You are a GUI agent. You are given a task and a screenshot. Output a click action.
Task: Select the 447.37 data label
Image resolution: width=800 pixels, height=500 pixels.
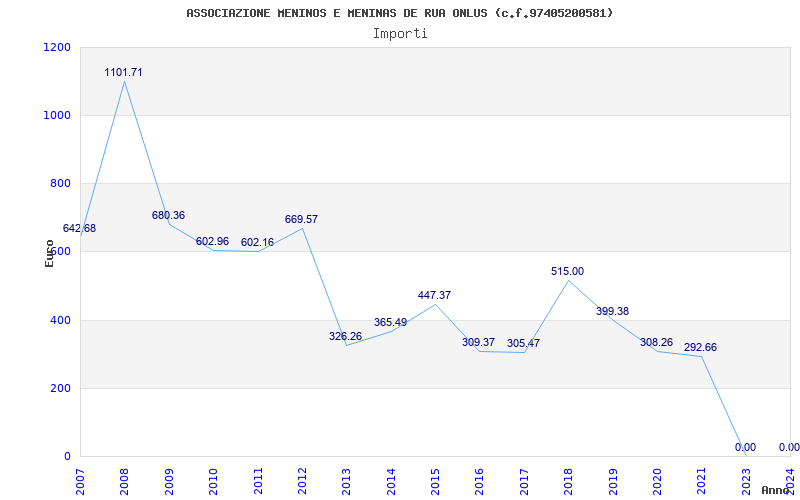[x=434, y=295]
